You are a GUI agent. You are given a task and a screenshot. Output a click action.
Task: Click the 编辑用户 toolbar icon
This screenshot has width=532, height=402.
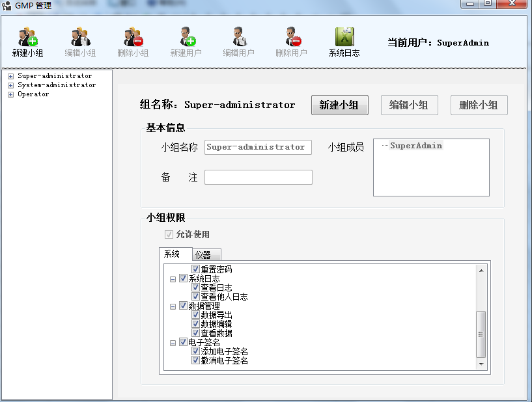click(x=238, y=38)
